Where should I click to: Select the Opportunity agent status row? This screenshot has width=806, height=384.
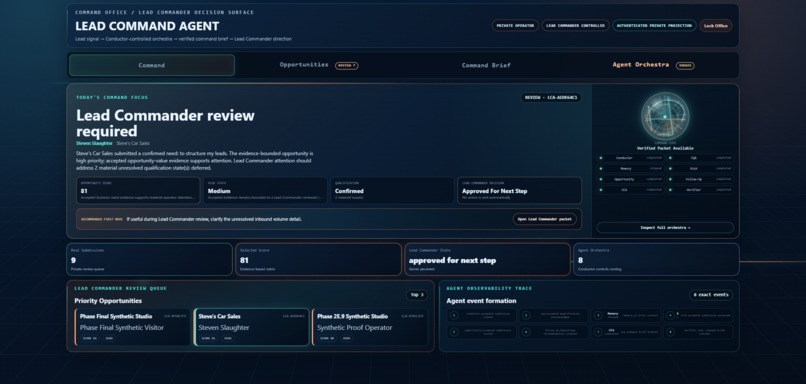pyautogui.click(x=631, y=179)
